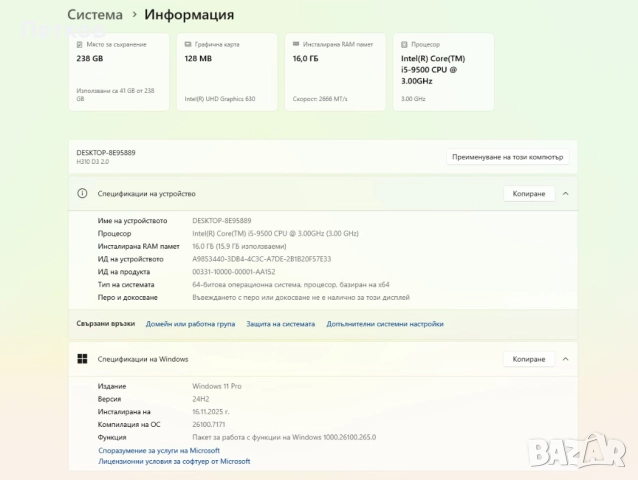Copy device specifications with Копиране

[x=529, y=194]
